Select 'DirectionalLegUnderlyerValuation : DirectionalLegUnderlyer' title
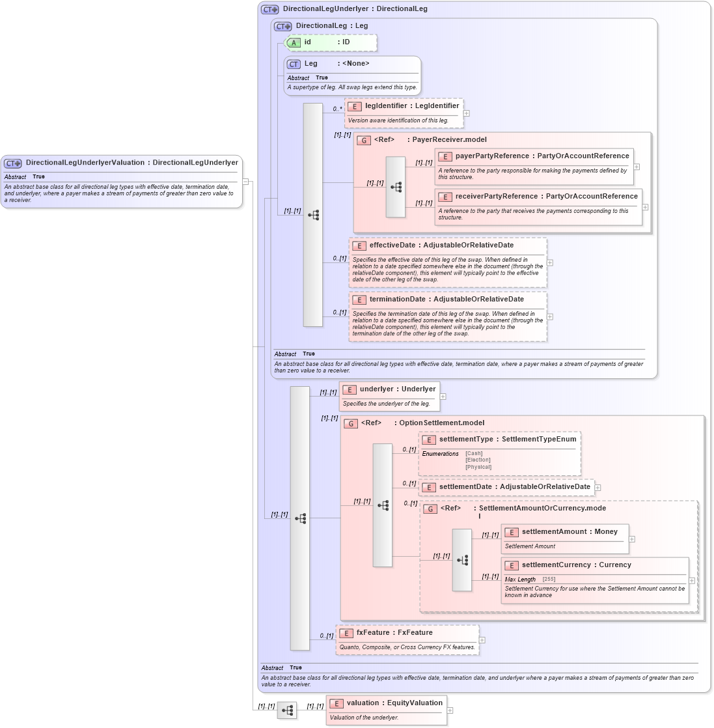This screenshot has width=714, height=728. (x=131, y=163)
